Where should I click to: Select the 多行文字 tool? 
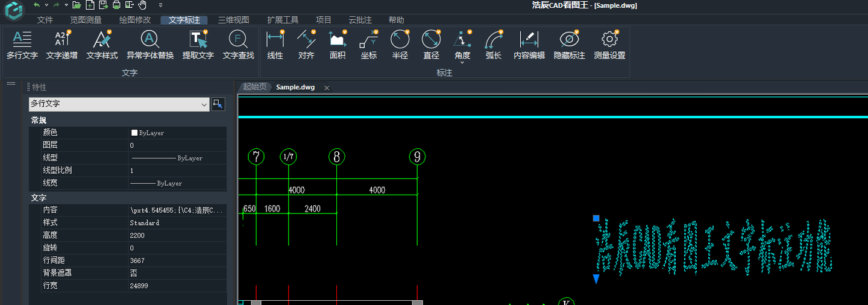pos(22,45)
